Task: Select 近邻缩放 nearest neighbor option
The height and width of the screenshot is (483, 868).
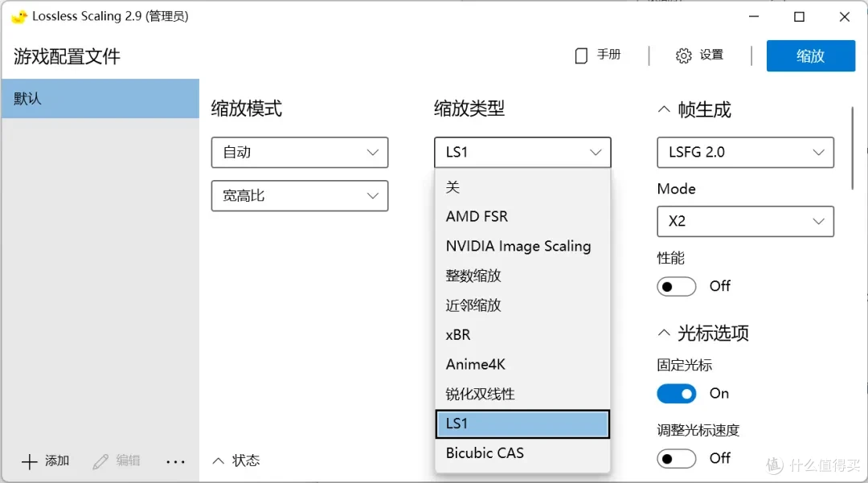Action: click(522, 305)
